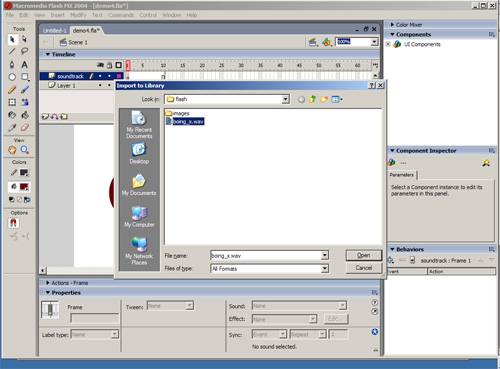This screenshot has height=369, width=500.
Task: Click the Insert Layer icon below layers
Action: (x=45, y=117)
